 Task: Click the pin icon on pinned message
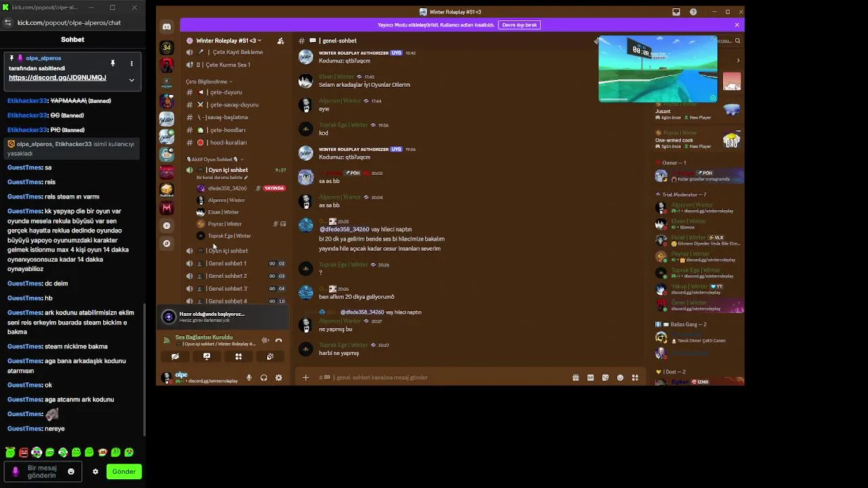click(x=113, y=63)
